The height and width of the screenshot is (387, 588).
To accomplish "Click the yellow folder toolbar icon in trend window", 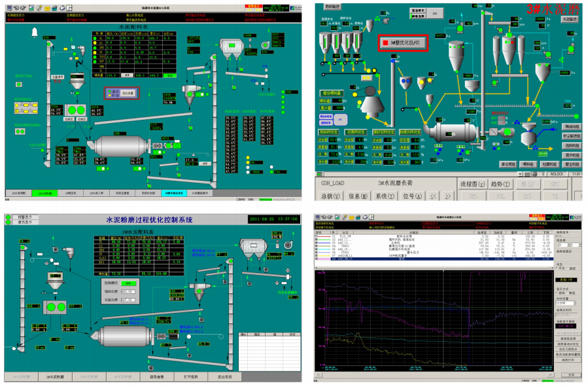I will point(352,217).
